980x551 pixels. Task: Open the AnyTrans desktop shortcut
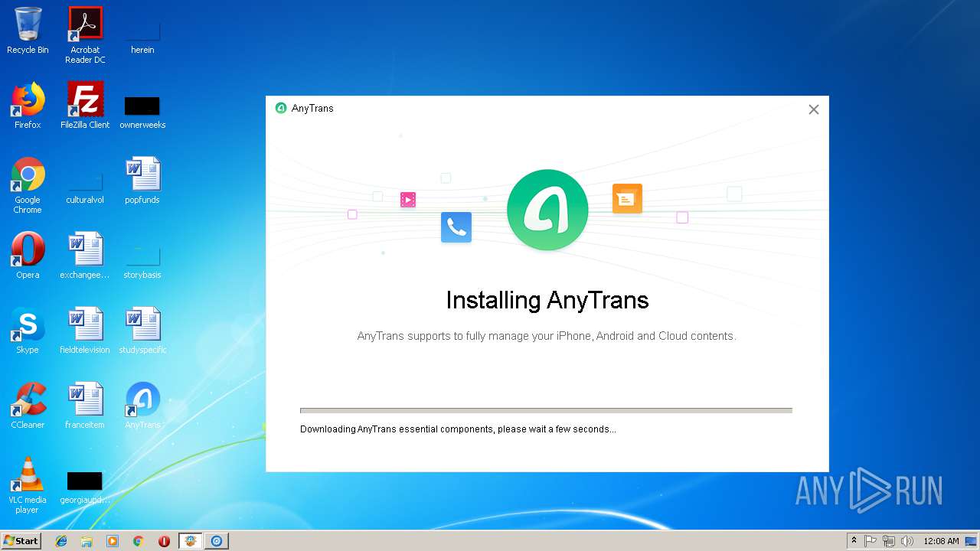pyautogui.click(x=142, y=406)
